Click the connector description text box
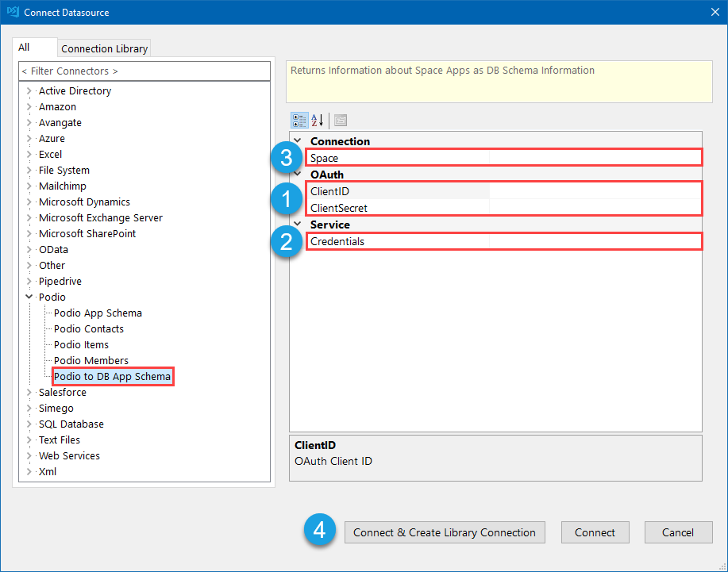Image resolution: width=728 pixels, height=572 pixels. coord(499,82)
